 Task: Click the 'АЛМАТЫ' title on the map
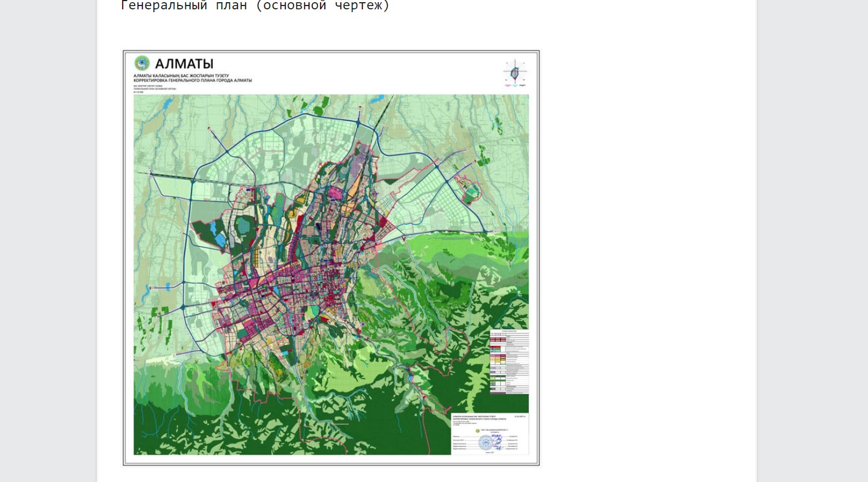coord(184,64)
